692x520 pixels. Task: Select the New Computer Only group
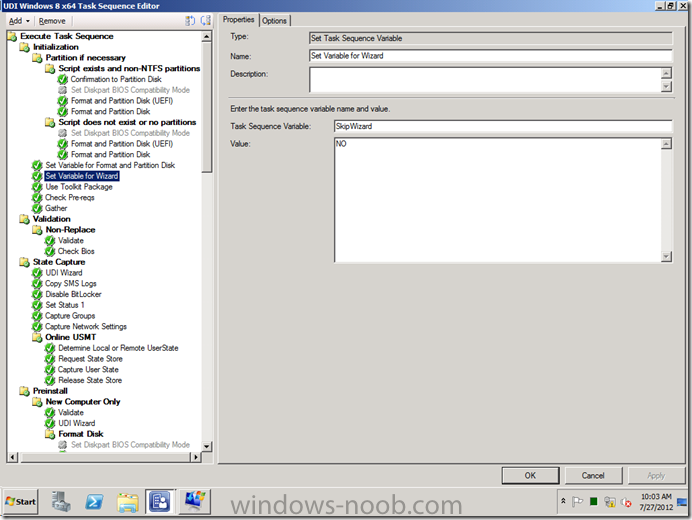pyautogui.click(x=83, y=402)
